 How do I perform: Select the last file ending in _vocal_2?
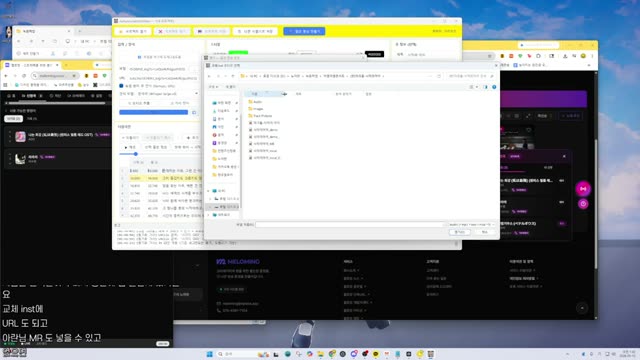click(264, 158)
